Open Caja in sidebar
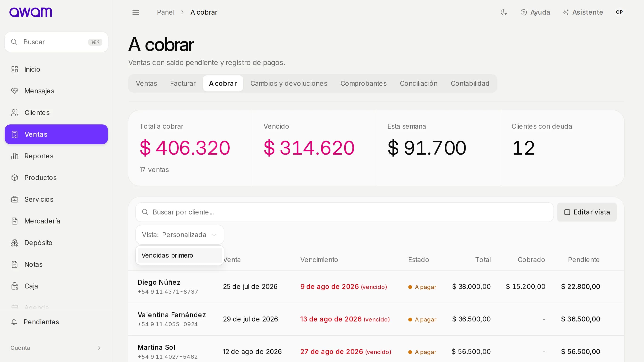The height and width of the screenshot is (362, 644). 56,286
